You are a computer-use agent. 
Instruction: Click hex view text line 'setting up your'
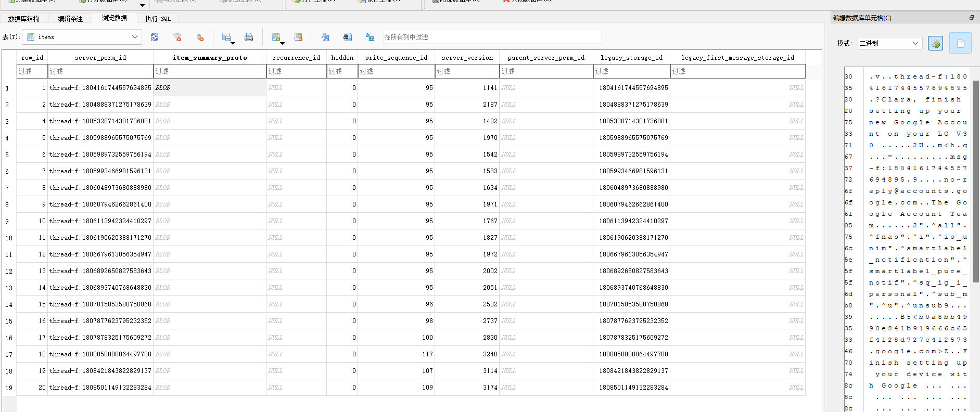(915, 111)
